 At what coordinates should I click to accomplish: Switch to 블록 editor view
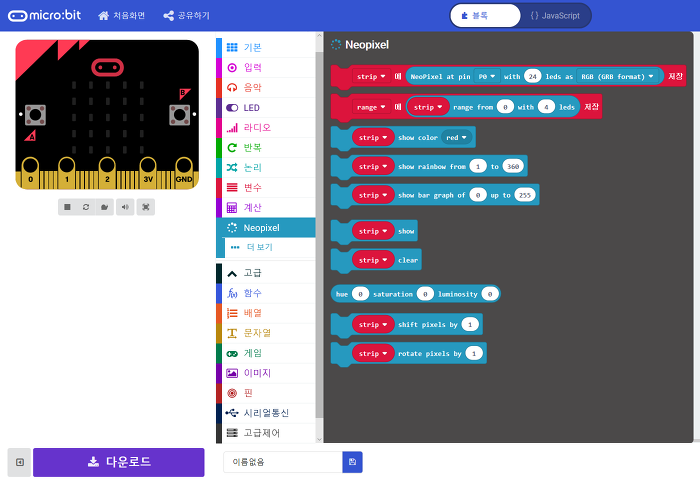coord(485,16)
